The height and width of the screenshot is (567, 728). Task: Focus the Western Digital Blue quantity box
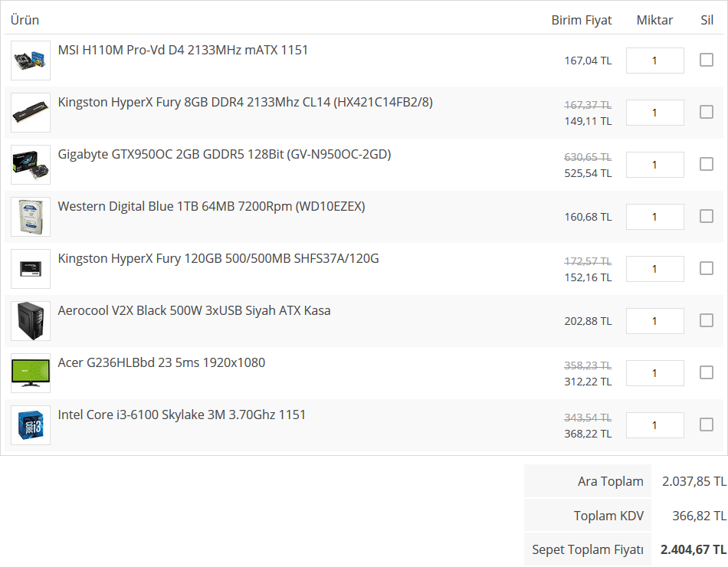[654, 217]
